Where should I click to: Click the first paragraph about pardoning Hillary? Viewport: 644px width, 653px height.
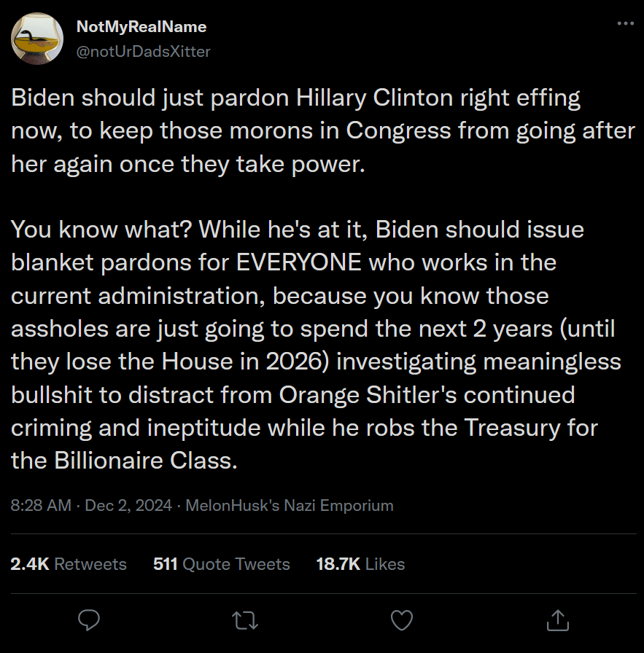(x=295, y=130)
